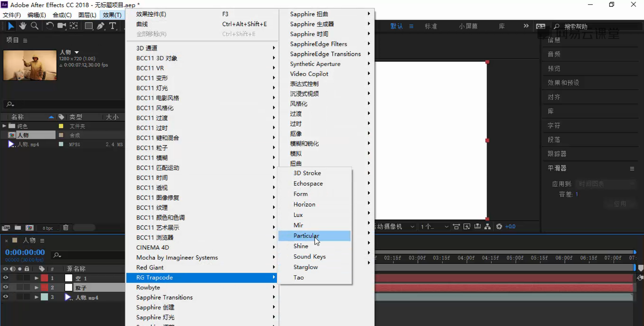Select the Horizontal Type tool
Screen dimensions: 644x326
point(112,26)
